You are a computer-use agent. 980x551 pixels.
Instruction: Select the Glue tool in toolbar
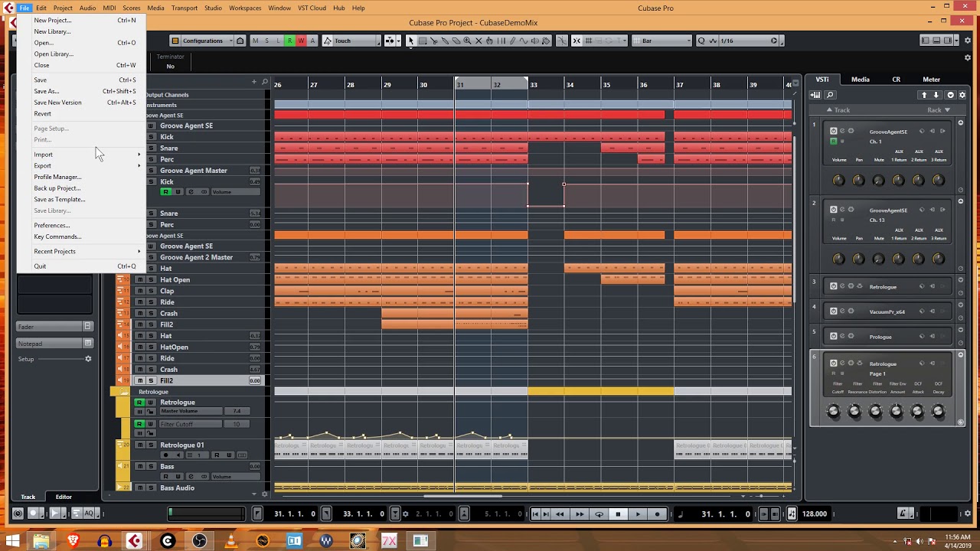point(445,41)
